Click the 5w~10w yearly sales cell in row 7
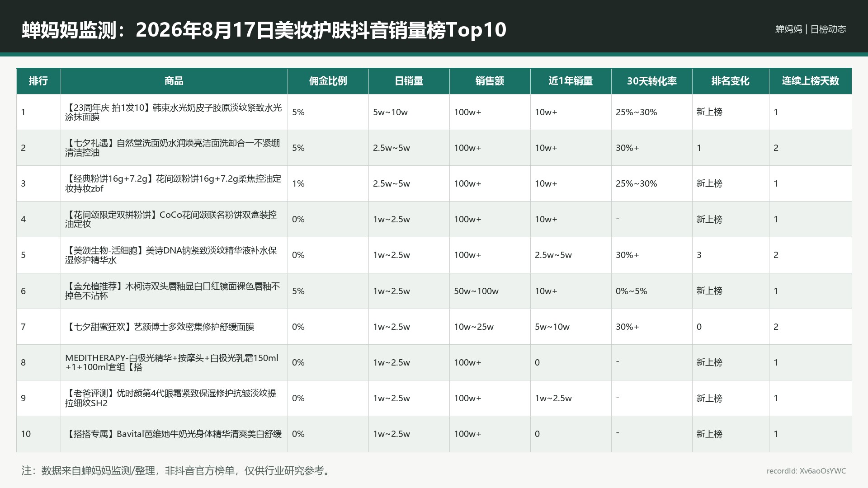Image resolution: width=868 pixels, height=488 pixels. point(571,327)
